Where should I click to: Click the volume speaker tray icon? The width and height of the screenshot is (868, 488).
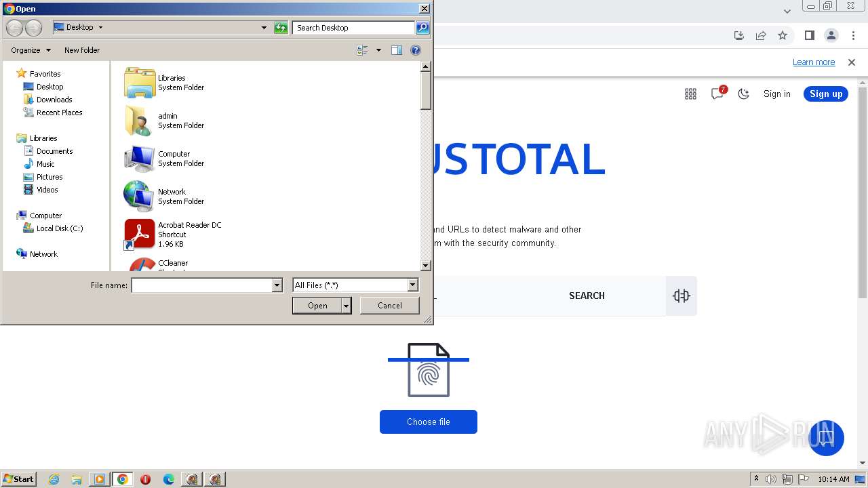coord(771,479)
